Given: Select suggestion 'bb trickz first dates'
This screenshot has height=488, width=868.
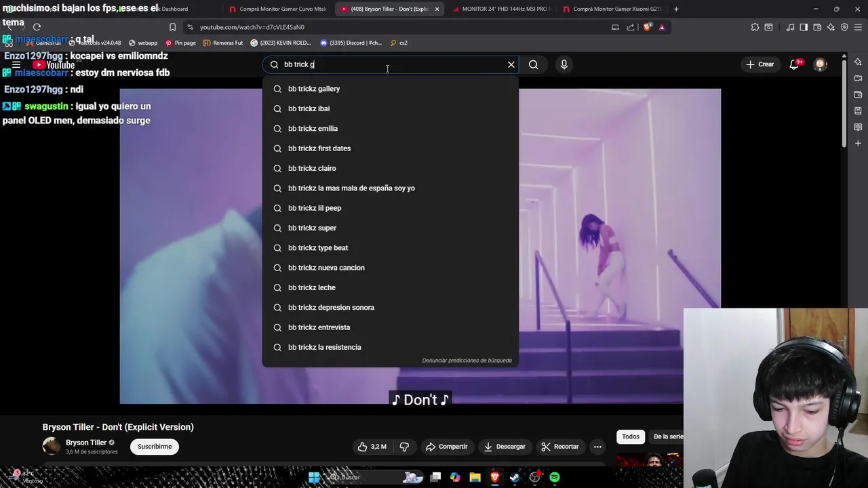Looking at the screenshot, I should click(x=390, y=148).
